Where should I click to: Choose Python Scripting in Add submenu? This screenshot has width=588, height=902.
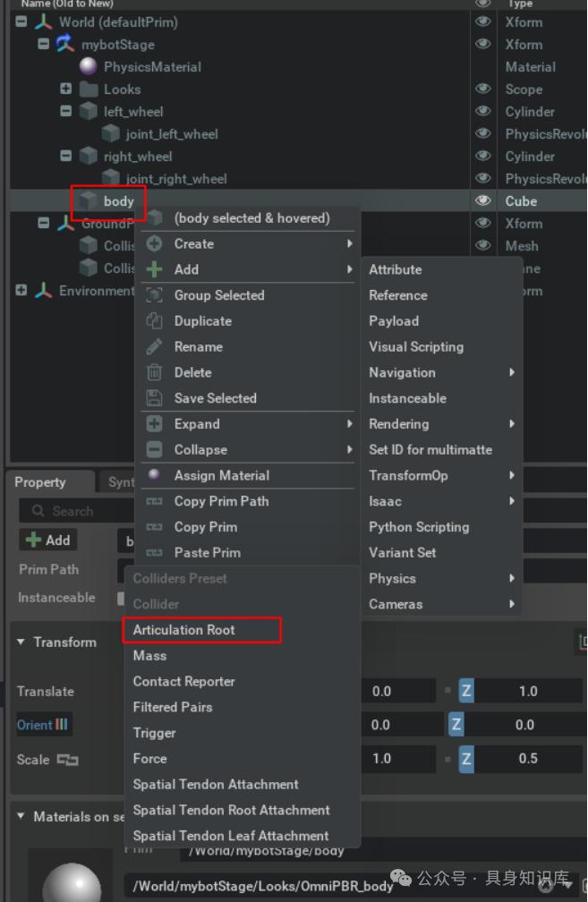(x=419, y=527)
